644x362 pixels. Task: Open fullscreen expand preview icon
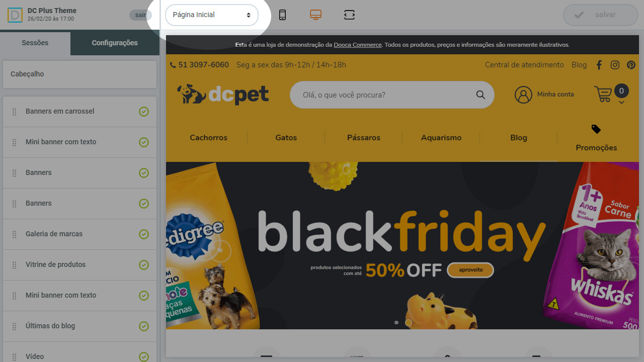(350, 15)
